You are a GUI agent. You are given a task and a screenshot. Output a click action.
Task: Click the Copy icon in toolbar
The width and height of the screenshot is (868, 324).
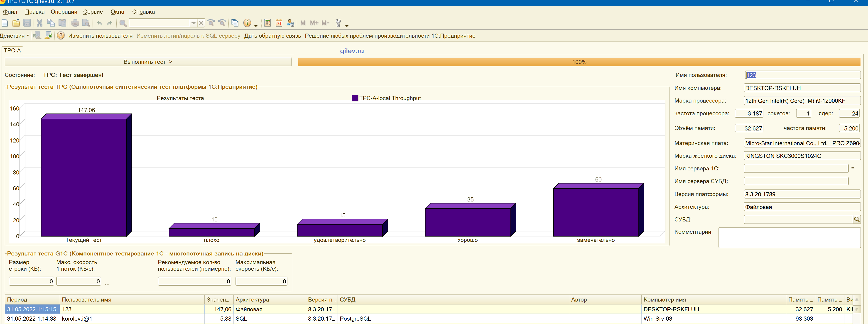pos(51,23)
